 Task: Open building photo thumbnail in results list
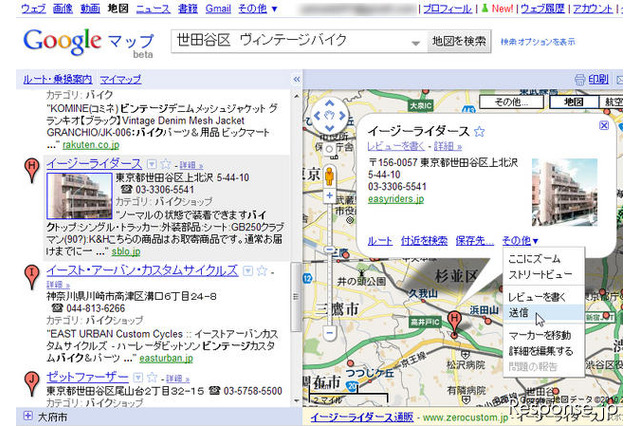click(79, 196)
